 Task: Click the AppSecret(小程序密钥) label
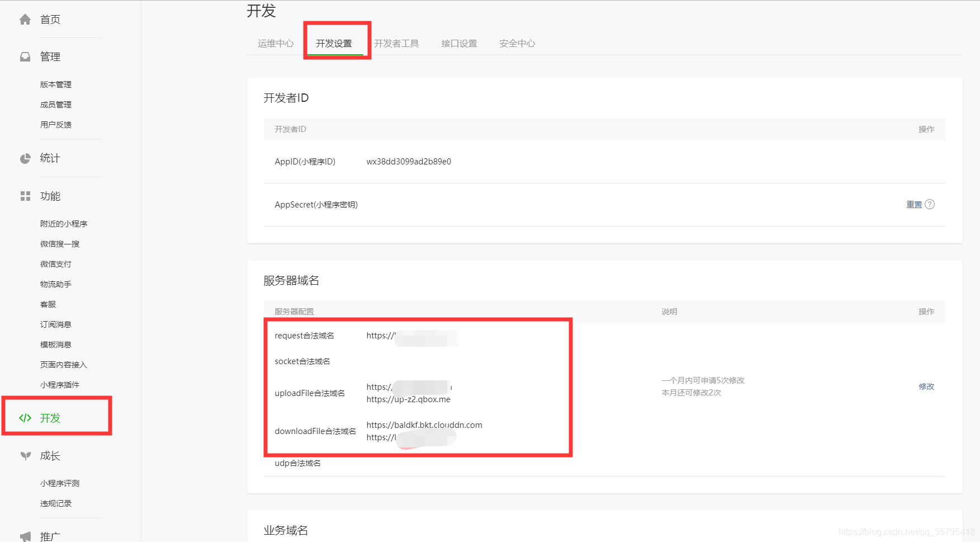pos(316,205)
